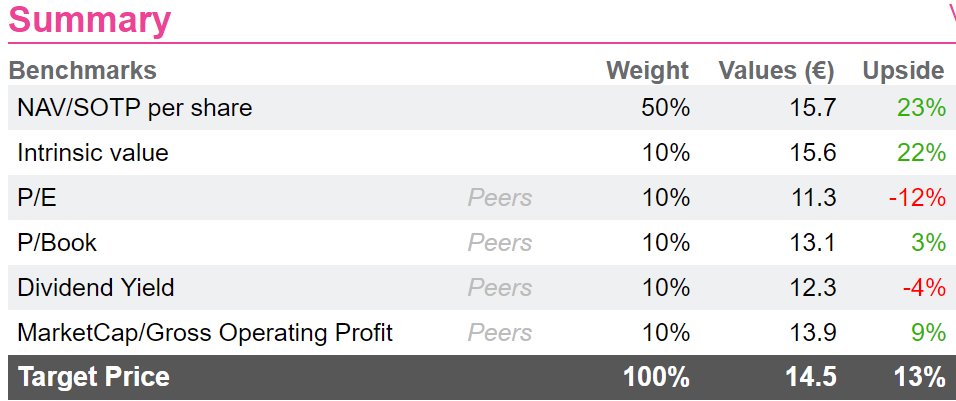Viewport: 956px width, 401px height.
Task: Click the 15.7 NAV/SOTP value
Action: pos(811,108)
